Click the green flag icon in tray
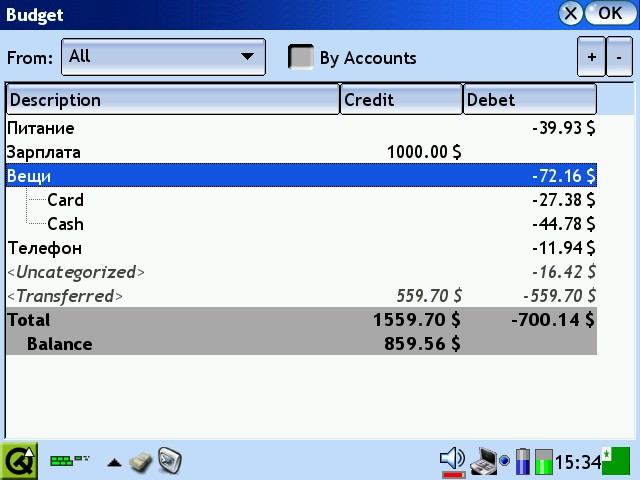 pyautogui.click(x=616, y=460)
